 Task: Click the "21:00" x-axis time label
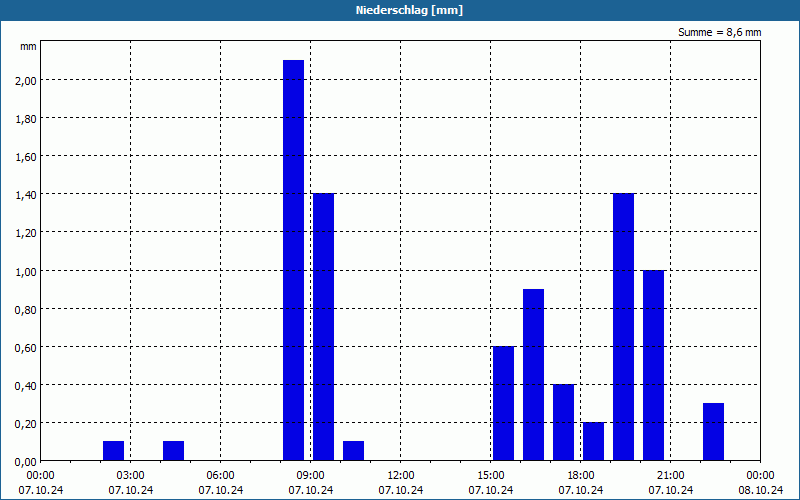[670, 476]
